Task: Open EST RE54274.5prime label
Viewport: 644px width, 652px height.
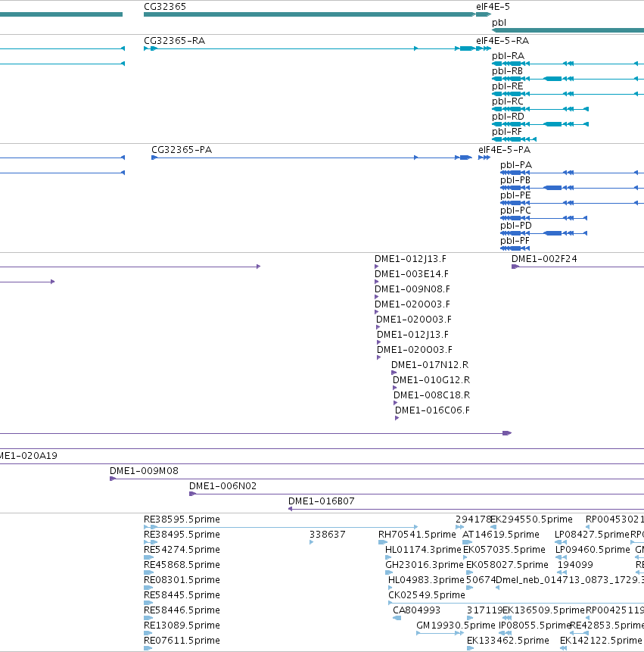Action: click(182, 550)
